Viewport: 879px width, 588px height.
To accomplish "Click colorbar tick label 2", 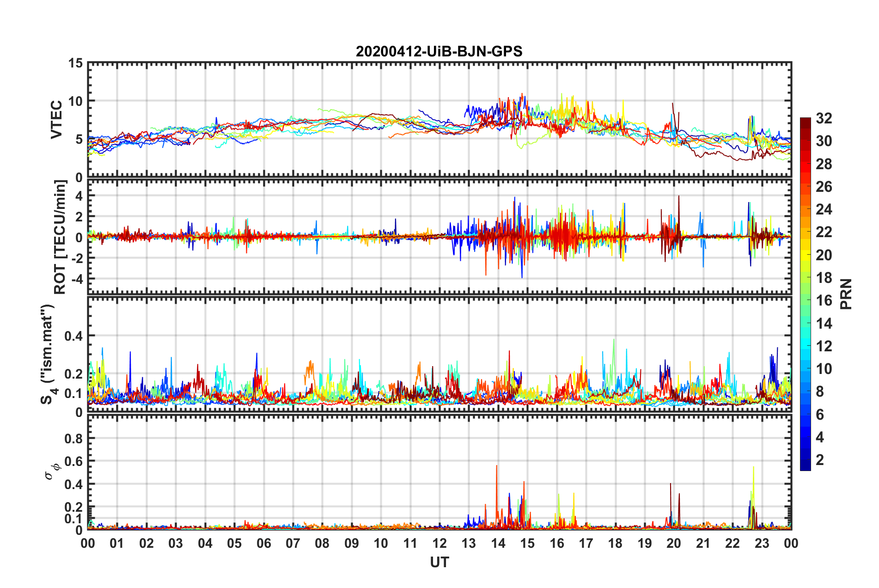I will (820, 460).
